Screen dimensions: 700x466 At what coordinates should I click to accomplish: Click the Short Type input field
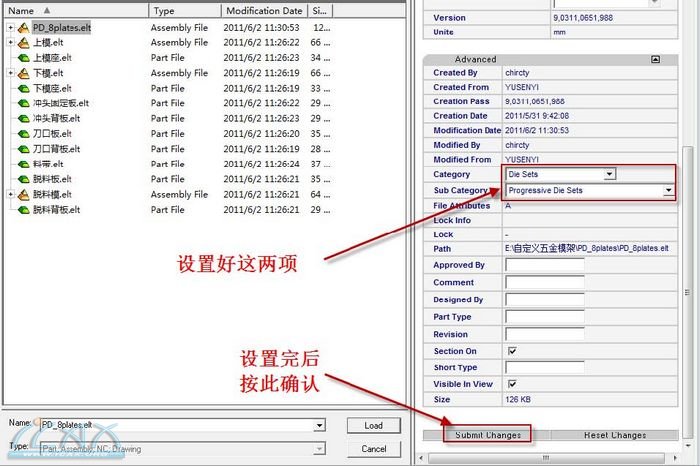[x=545, y=367]
